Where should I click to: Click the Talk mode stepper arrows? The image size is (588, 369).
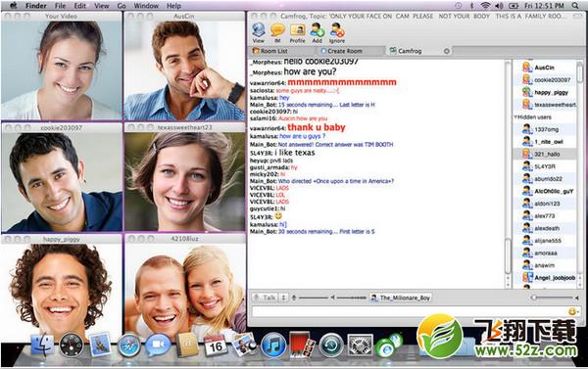click(284, 298)
